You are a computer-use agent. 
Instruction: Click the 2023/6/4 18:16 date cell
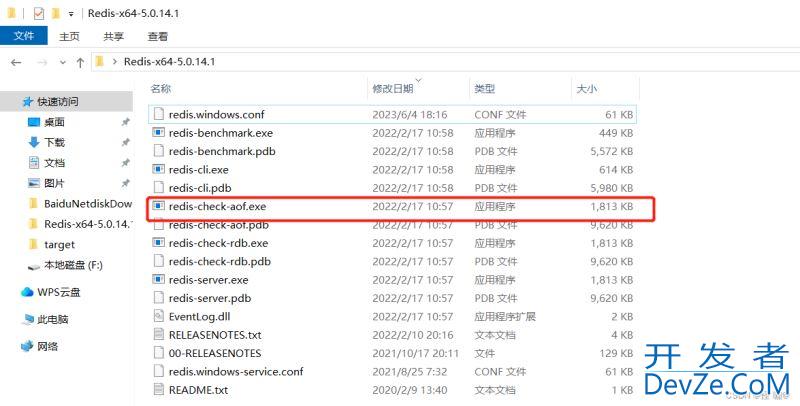[410, 115]
